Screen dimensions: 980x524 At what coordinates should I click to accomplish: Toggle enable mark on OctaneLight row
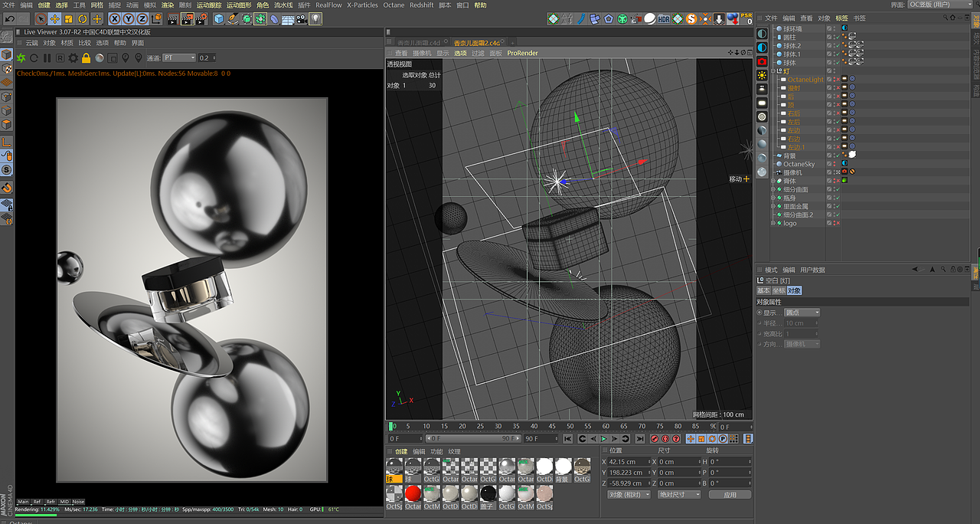point(838,79)
